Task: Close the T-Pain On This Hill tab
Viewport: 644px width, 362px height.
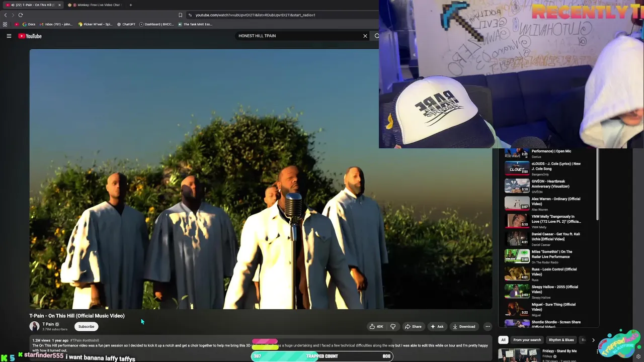Action: 59,5
